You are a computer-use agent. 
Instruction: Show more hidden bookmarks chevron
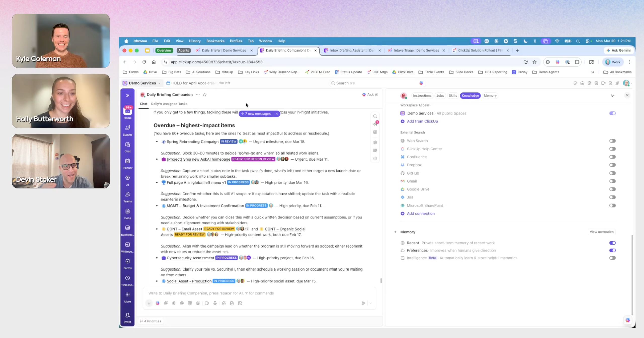pos(593,72)
